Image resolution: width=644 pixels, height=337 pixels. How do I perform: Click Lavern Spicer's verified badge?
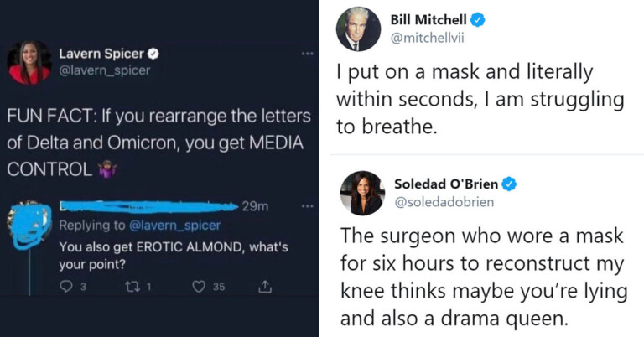click(x=156, y=54)
